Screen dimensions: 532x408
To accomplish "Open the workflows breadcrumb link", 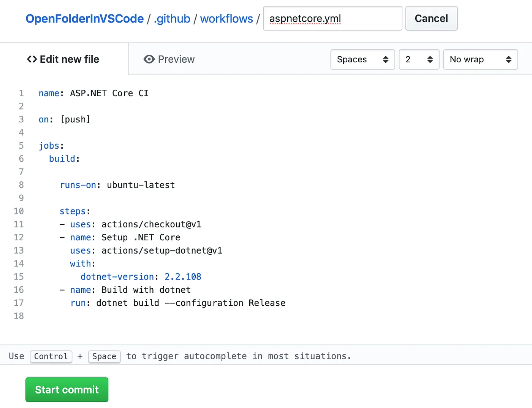I will coord(226,18).
